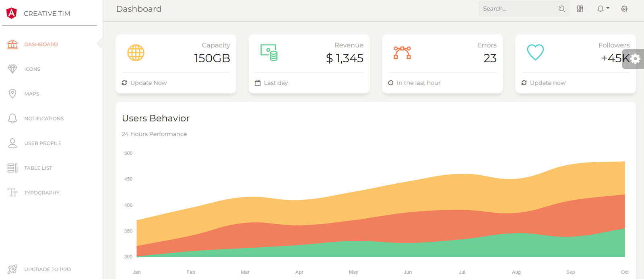Click the 23 errors value
The image size is (644, 279).
pyautogui.click(x=490, y=58)
